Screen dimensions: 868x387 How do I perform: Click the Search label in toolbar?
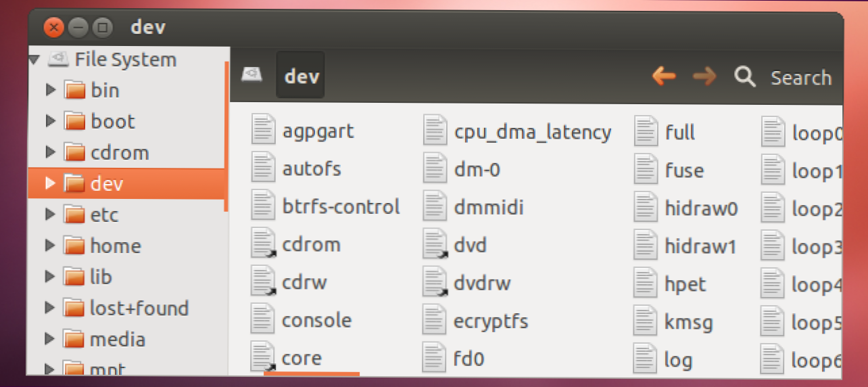coord(801,78)
